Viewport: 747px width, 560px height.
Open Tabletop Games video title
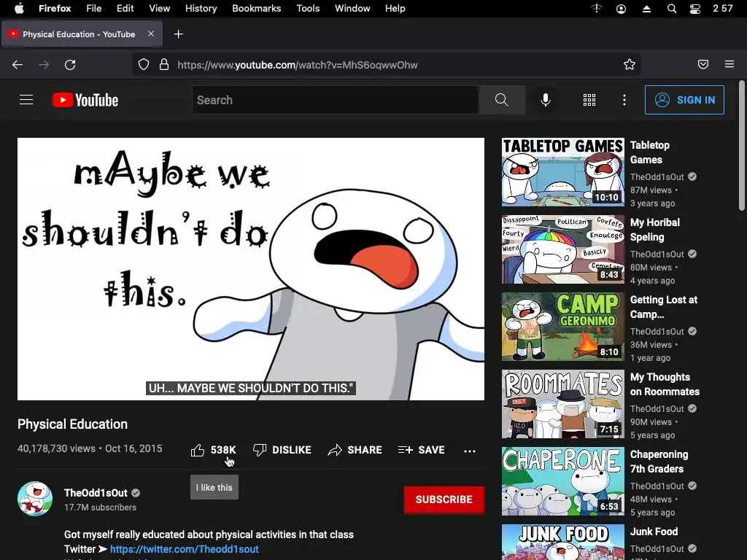point(650,152)
